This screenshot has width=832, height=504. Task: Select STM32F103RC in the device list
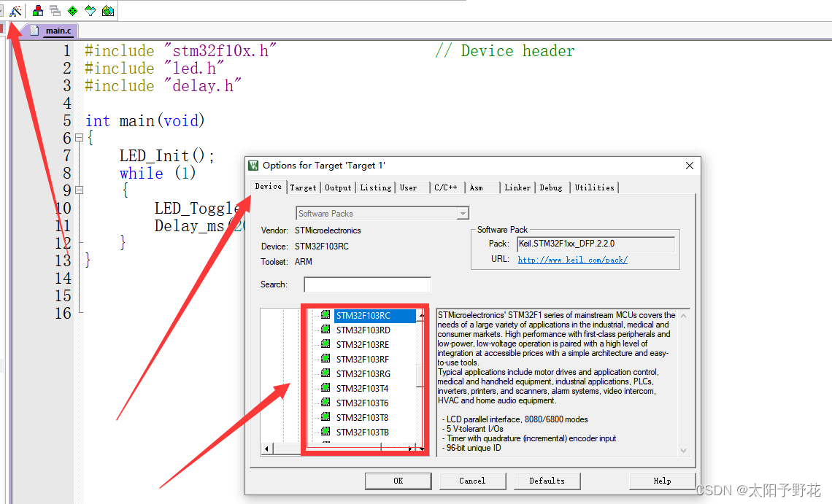pyautogui.click(x=374, y=315)
